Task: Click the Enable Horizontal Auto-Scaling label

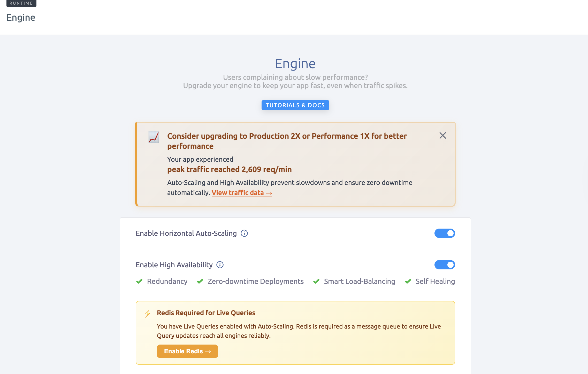Action: click(186, 233)
